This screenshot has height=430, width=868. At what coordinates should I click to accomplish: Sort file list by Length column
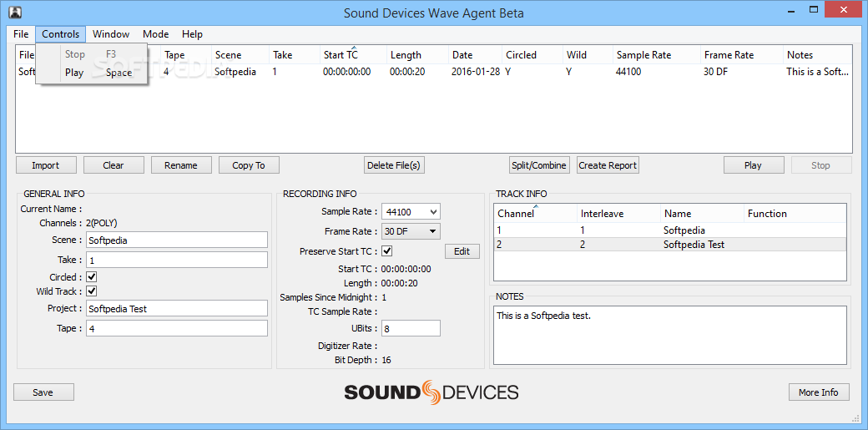point(418,55)
